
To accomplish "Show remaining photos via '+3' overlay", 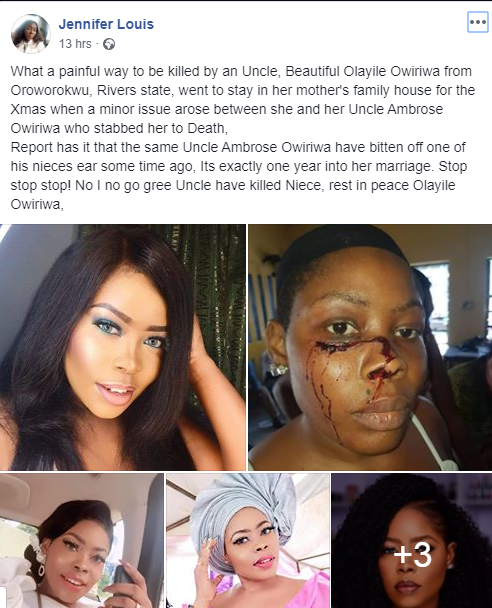I will [x=412, y=554].
